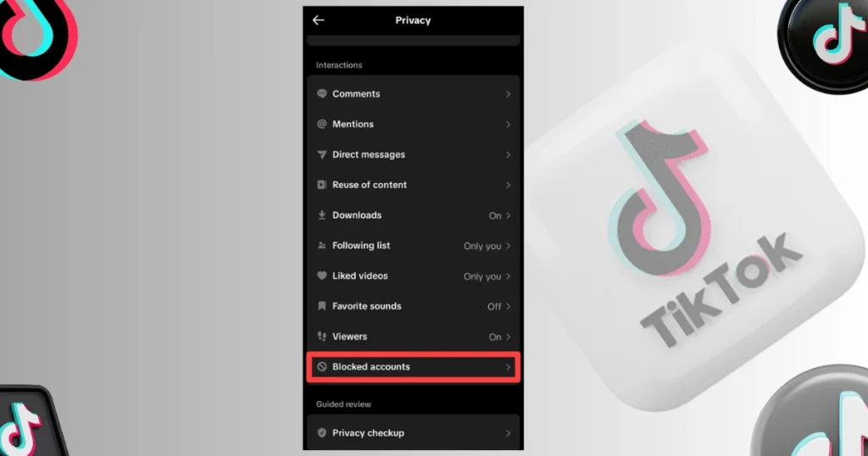Image resolution: width=868 pixels, height=456 pixels.
Task: Open Liked videos Only you option
Action: coord(482,276)
